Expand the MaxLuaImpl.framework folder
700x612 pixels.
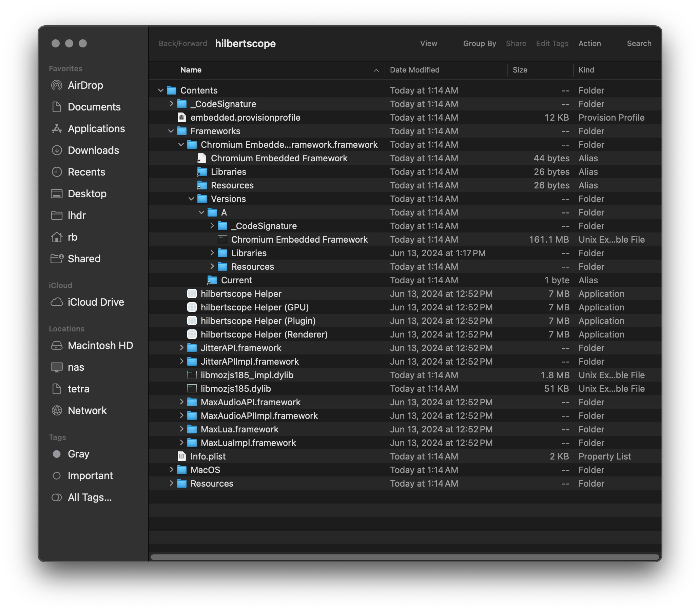click(x=181, y=443)
